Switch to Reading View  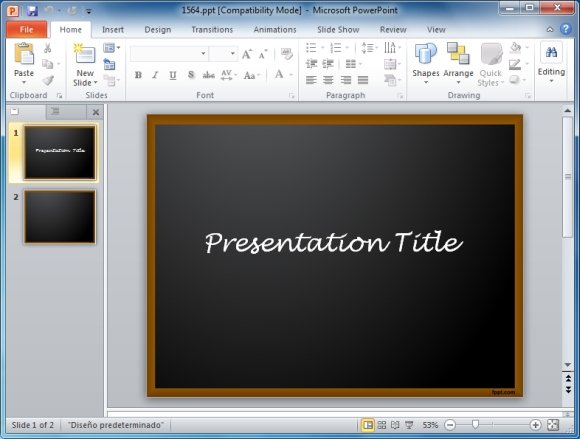point(395,425)
